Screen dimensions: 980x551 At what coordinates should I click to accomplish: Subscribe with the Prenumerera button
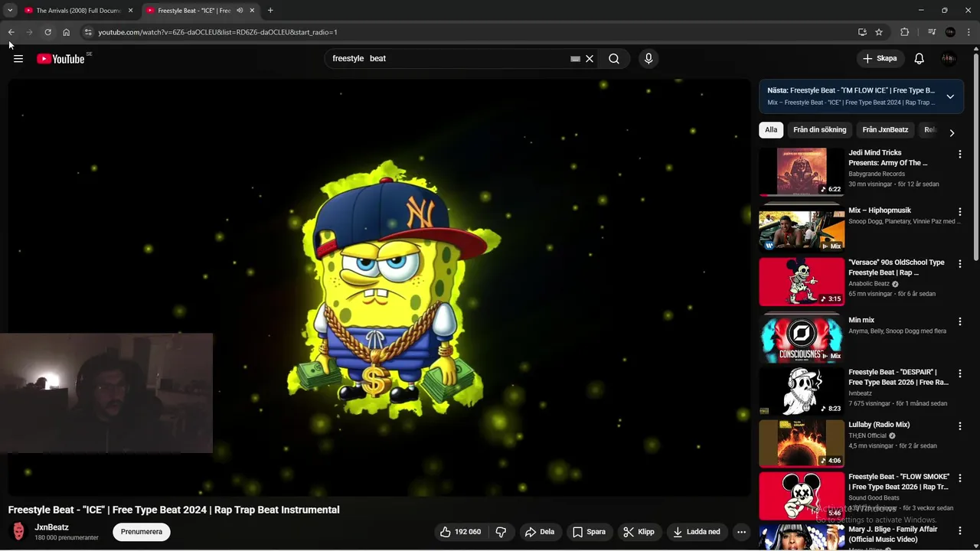[x=142, y=532]
